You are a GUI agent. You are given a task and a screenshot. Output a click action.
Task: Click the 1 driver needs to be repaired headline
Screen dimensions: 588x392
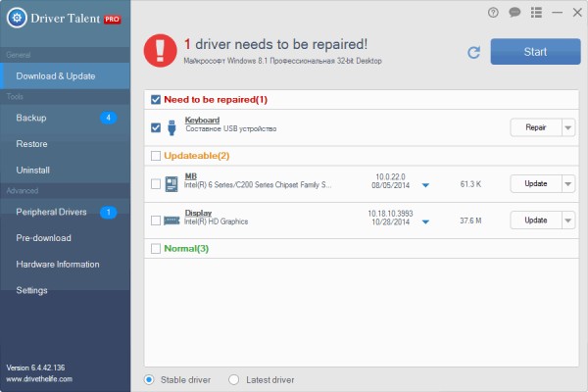pyautogui.click(x=275, y=44)
